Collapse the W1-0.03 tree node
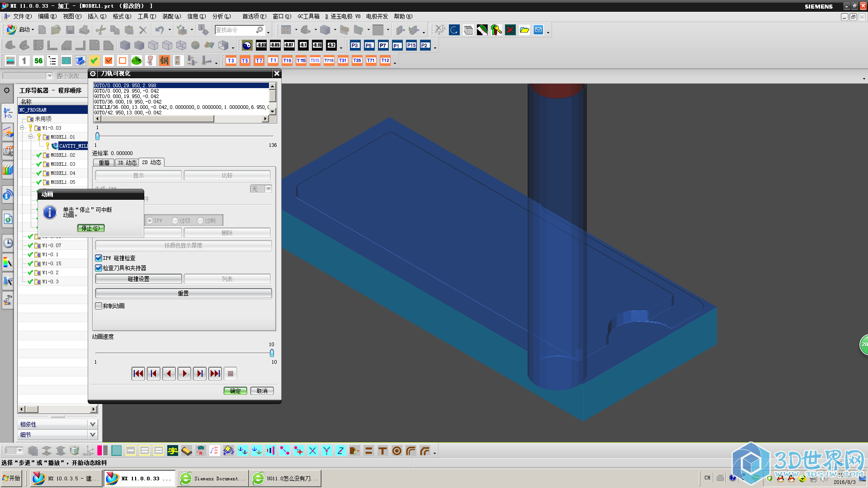Image resolution: width=868 pixels, height=488 pixels. pyautogui.click(x=22, y=128)
